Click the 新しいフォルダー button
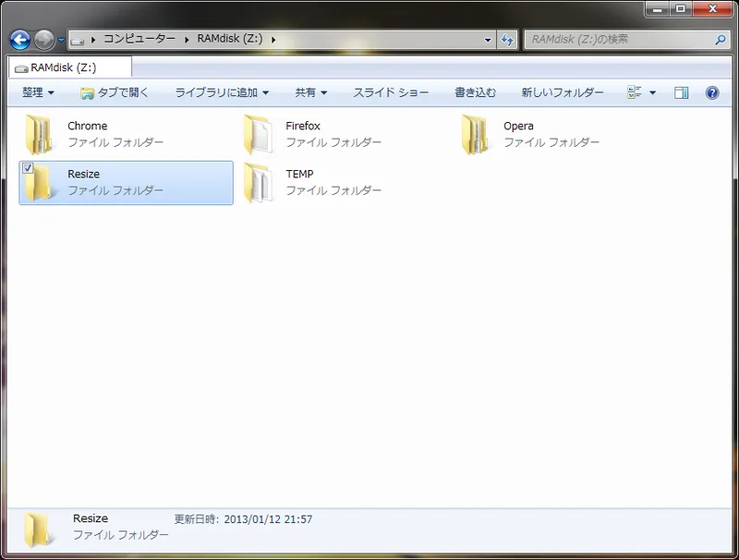This screenshot has height=560, width=739. [561, 92]
